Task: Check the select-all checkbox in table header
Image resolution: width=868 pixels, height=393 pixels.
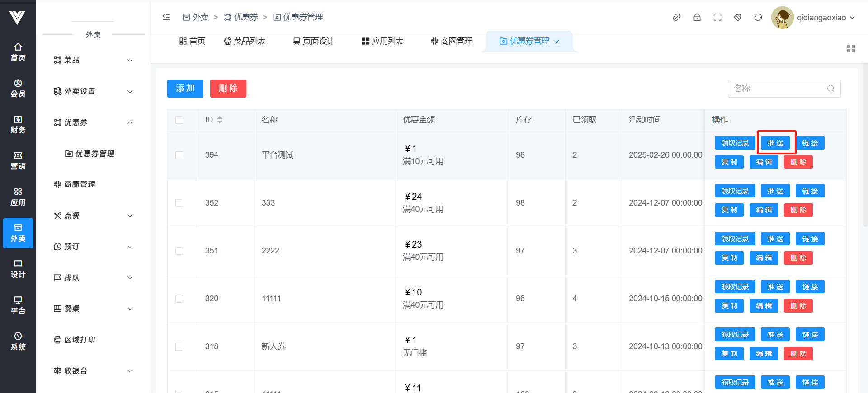Action: click(179, 120)
